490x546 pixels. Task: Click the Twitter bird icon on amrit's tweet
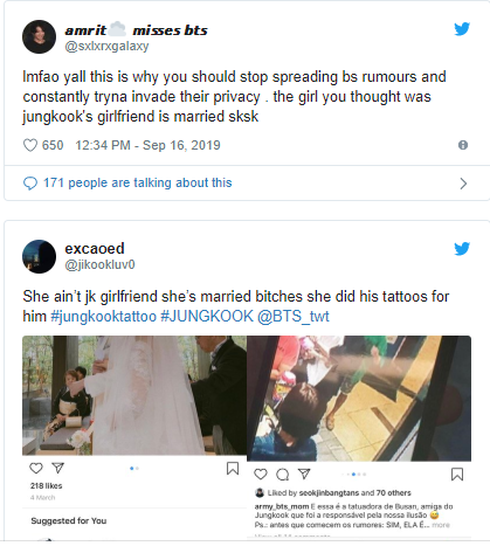point(462,29)
